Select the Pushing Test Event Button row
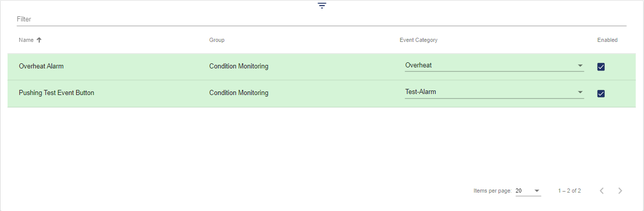Image resolution: width=644 pixels, height=211 pixels. [56, 93]
